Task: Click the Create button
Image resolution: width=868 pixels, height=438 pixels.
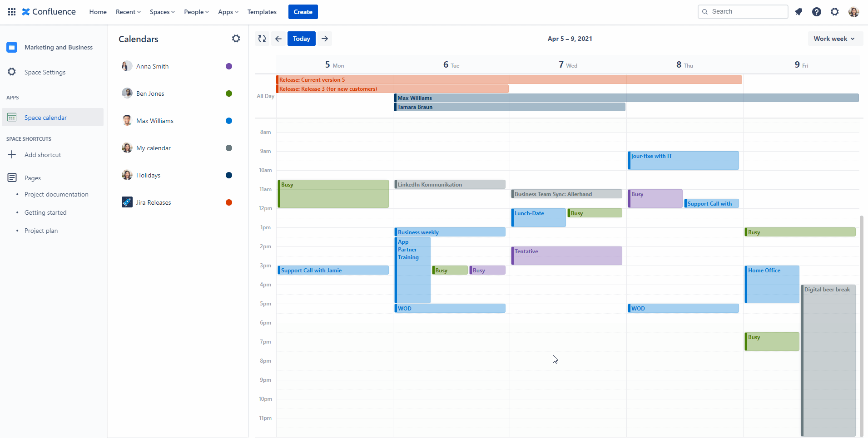Action: coord(303,12)
